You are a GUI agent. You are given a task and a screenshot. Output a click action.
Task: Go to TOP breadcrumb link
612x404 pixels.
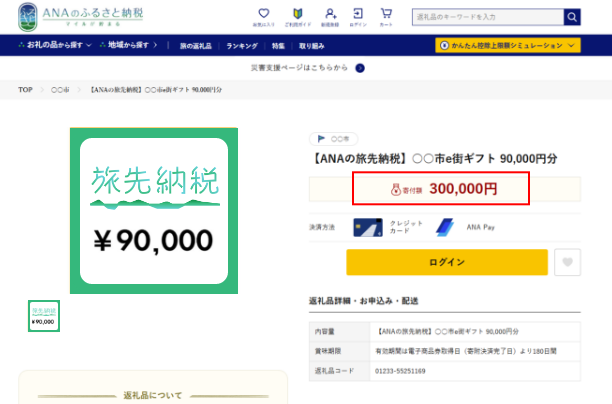pos(26,90)
